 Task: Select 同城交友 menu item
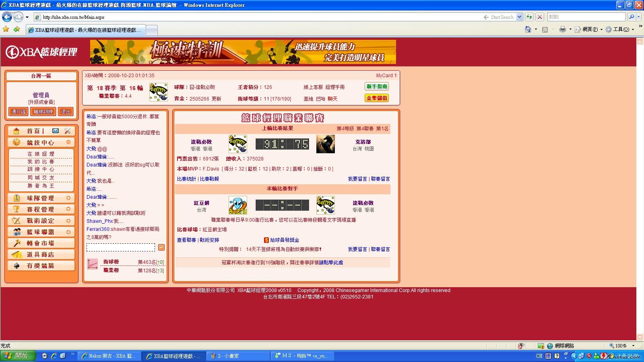point(41,178)
